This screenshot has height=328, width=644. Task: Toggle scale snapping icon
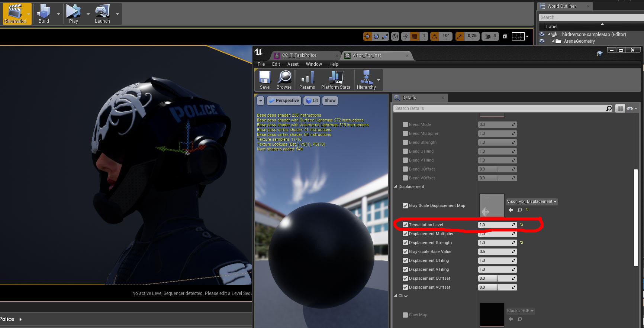[460, 36]
